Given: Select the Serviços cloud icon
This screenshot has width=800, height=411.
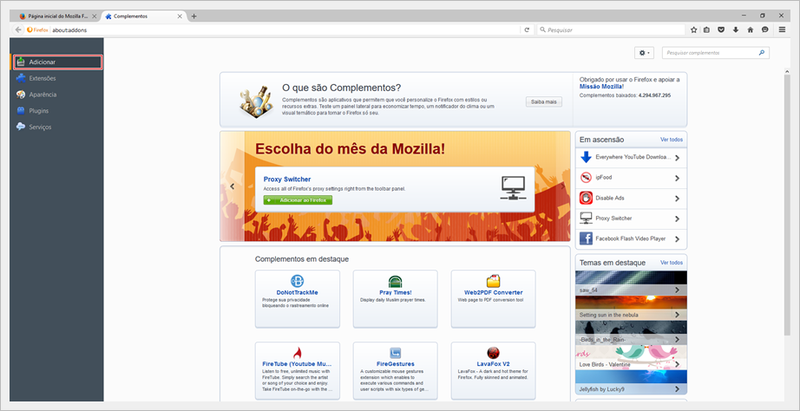Looking at the screenshot, I should coord(20,126).
